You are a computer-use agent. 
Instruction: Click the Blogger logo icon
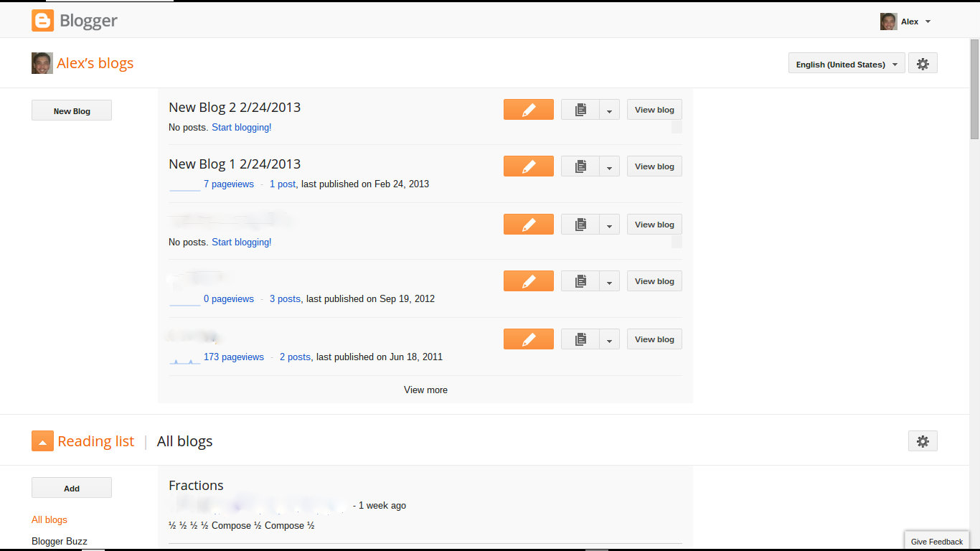tap(42, 20)
